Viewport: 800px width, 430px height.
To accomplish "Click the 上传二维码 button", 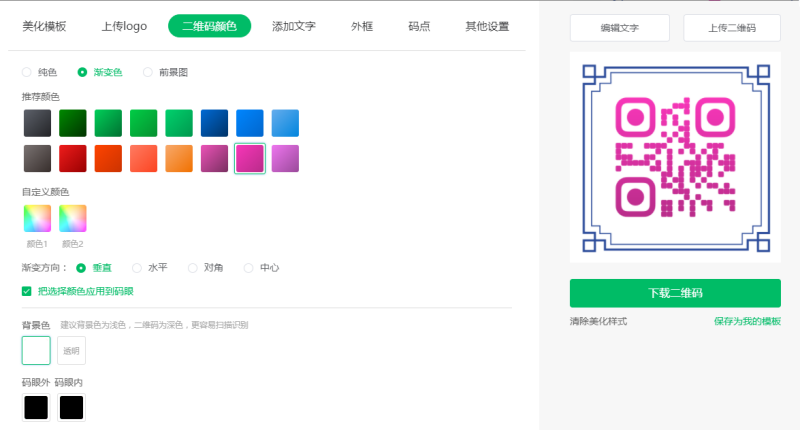I will tap(732, 28).
